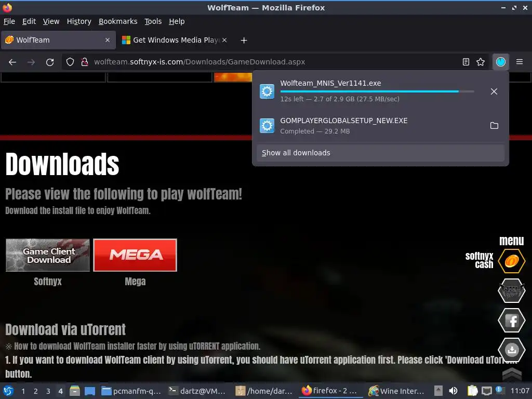
Task: Click the 11:07 taskbar clock
Action: 520,391
